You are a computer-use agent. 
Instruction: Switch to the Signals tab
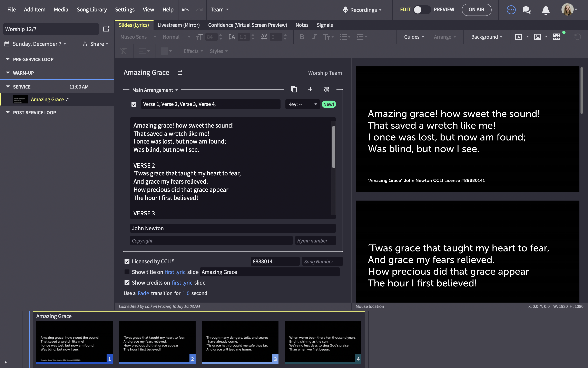[325, 25]
